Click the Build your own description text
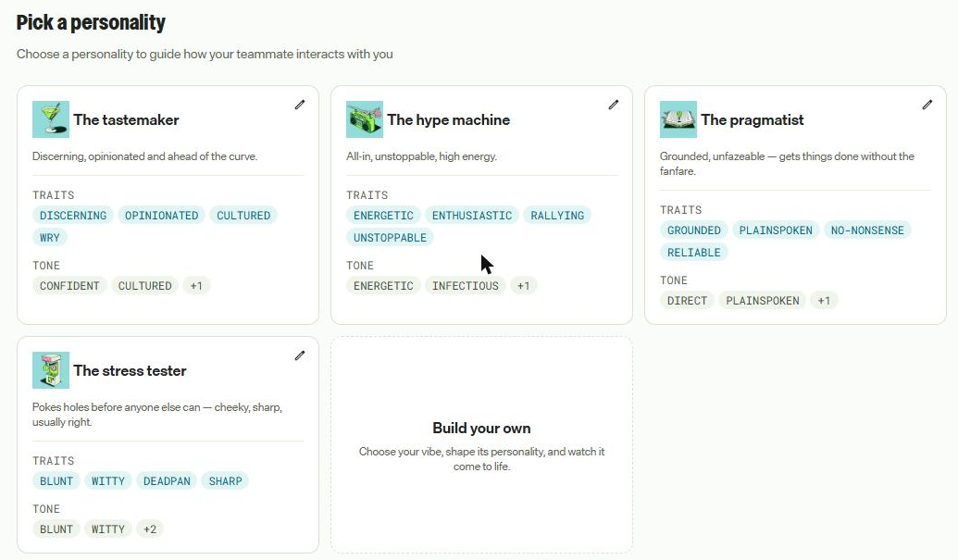 pos(481,459)
